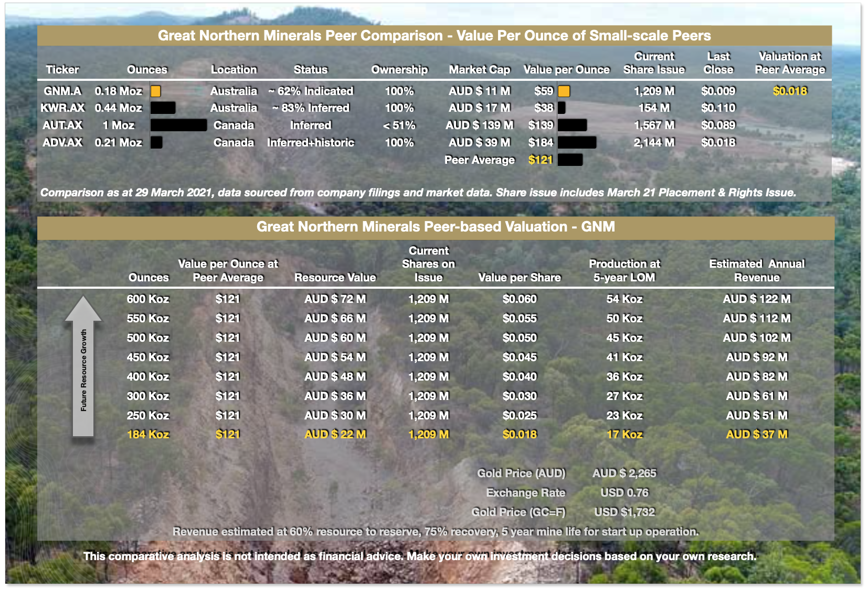Image resolution: width=868 pixels, height=589 pixels.
Task: Click the 'USD 0.76' exchange rate value
Action: pyautogui.click(x=624, y=492)
